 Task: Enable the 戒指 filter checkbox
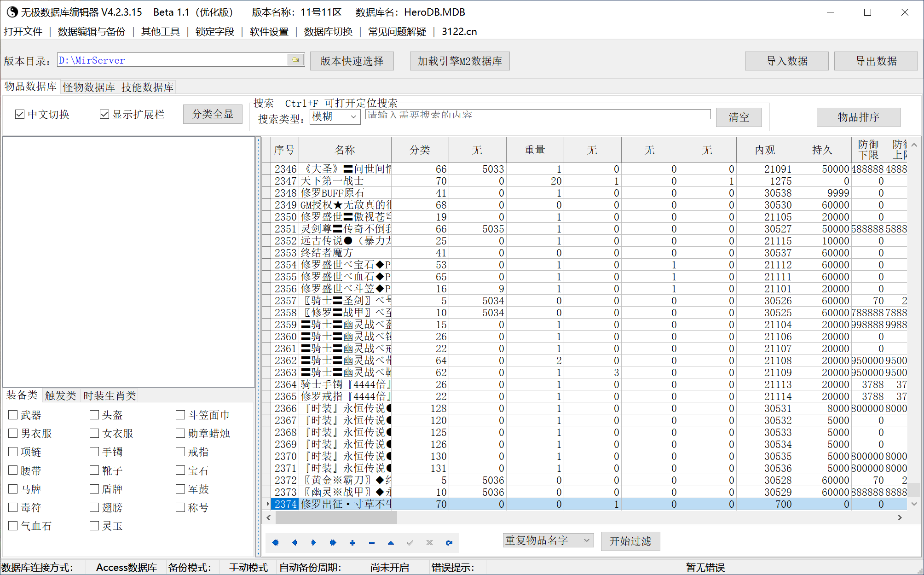tap(180, 452)
